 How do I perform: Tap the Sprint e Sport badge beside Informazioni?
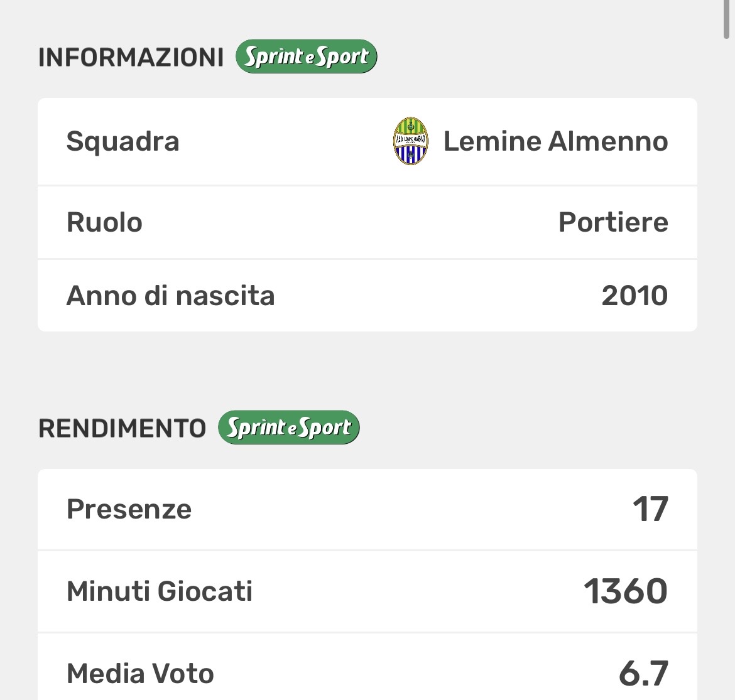click(306, 57)
